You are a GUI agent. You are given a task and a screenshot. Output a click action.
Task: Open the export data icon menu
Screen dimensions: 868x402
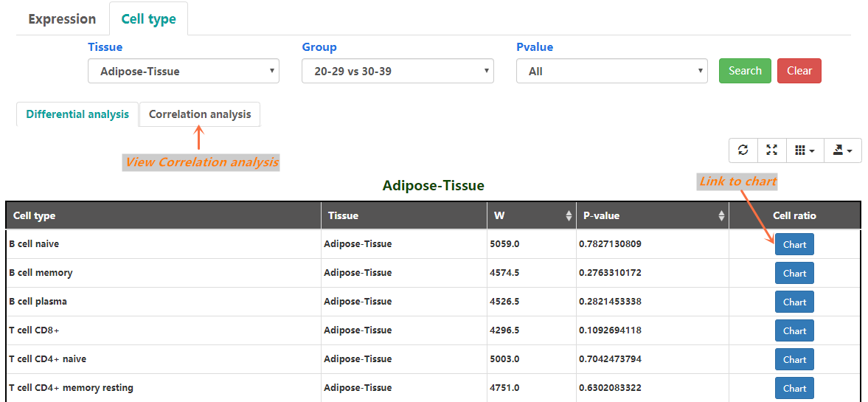(842, 150)
